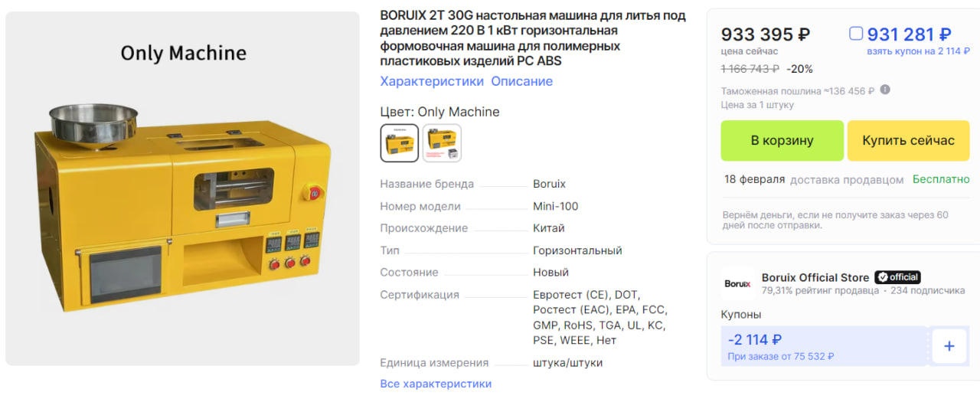Select the second color variant thumbnail
The image size is (980, 412).
coord(442,143)
